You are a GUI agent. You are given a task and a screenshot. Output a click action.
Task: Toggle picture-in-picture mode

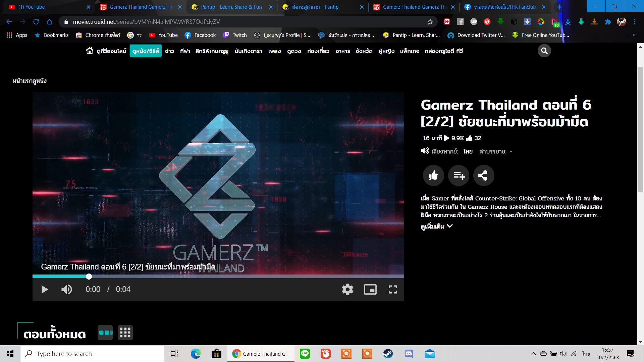click(x=370, y=289)
